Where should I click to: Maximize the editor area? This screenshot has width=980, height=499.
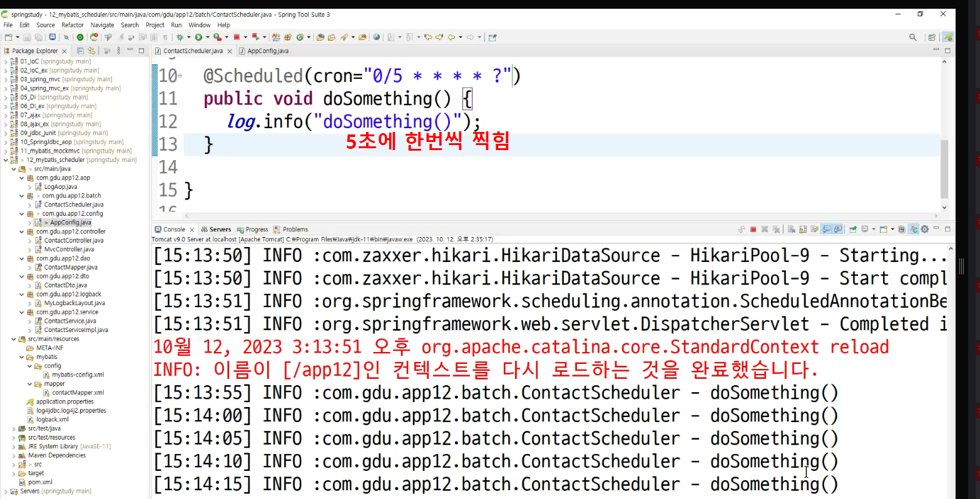pyautogui.click(x=947, y=51)
